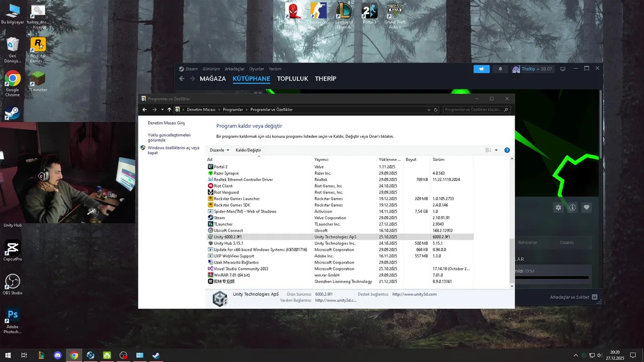Open Windows Start menu
Image resolution: width=644 pixels, height=362 pixels.
(8, 355)
